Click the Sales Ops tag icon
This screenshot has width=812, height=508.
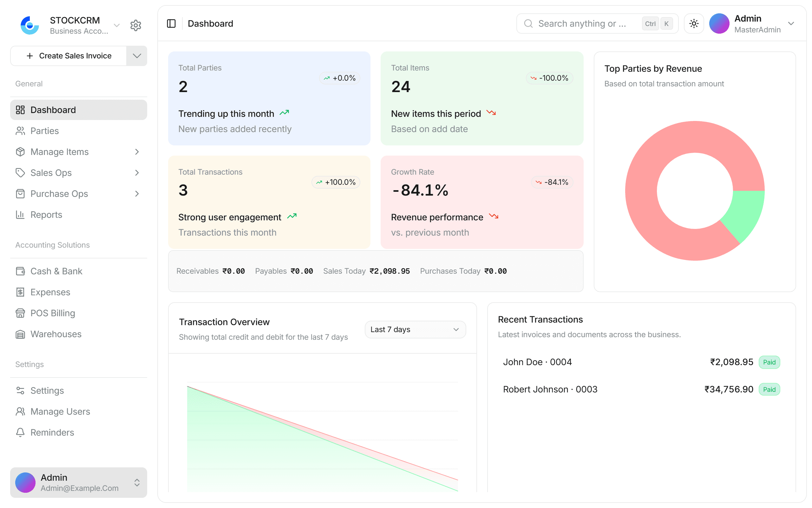tap(20, 173)
